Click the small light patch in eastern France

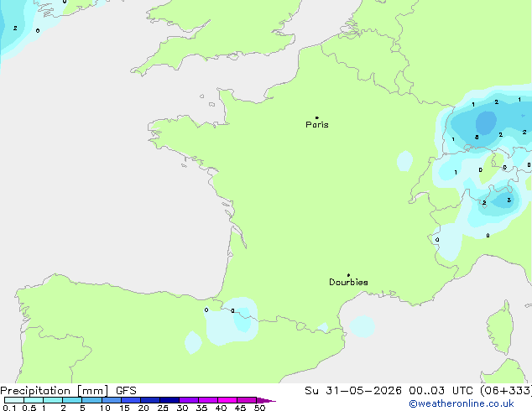(x=404, y=161)
